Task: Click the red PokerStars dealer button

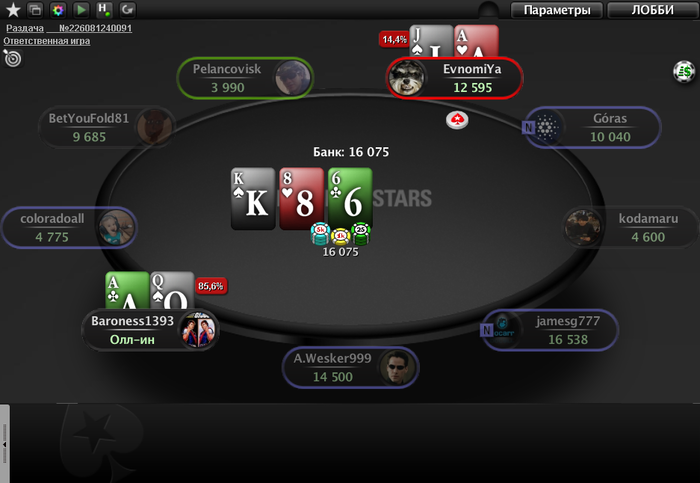Action: click(x=457, y=120)
